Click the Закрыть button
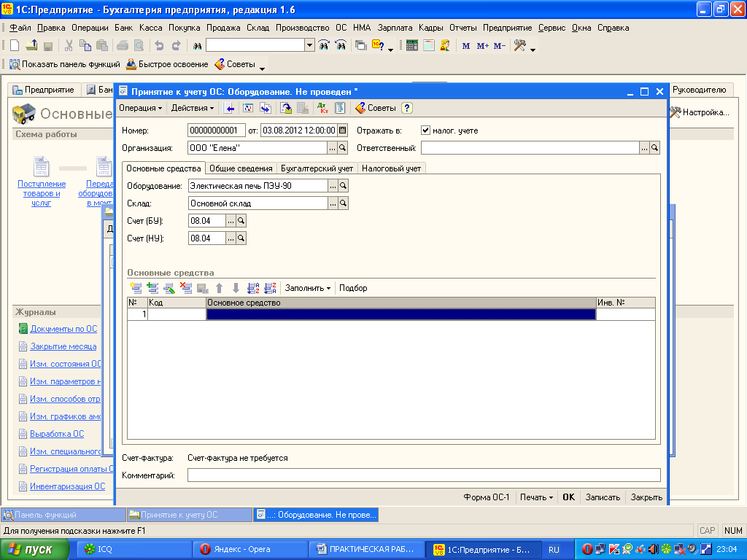 point(646,497)
